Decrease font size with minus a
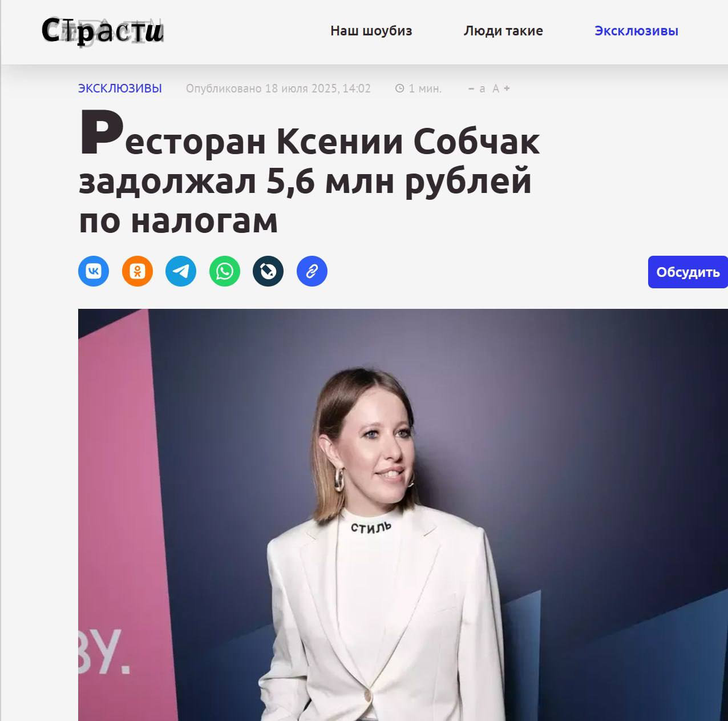Viewport: 728px width, 721px height. (477, 88)
